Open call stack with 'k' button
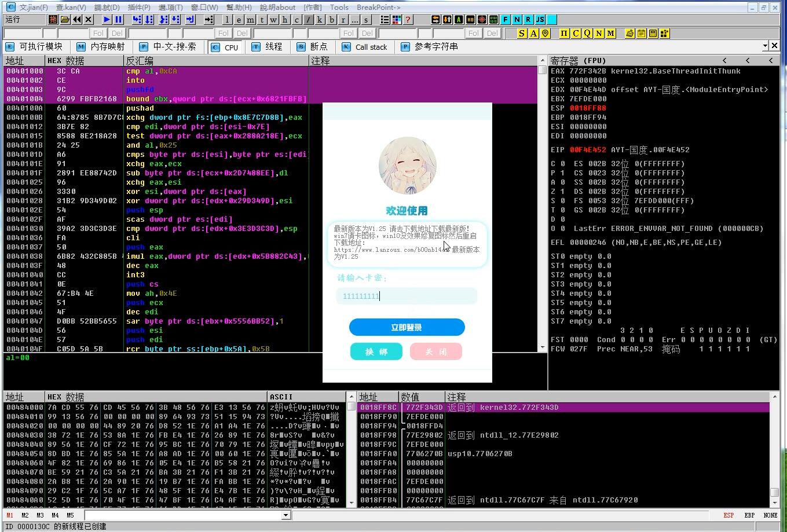The image size is (787, 532). pyautogui.click(x=320, y=19)
